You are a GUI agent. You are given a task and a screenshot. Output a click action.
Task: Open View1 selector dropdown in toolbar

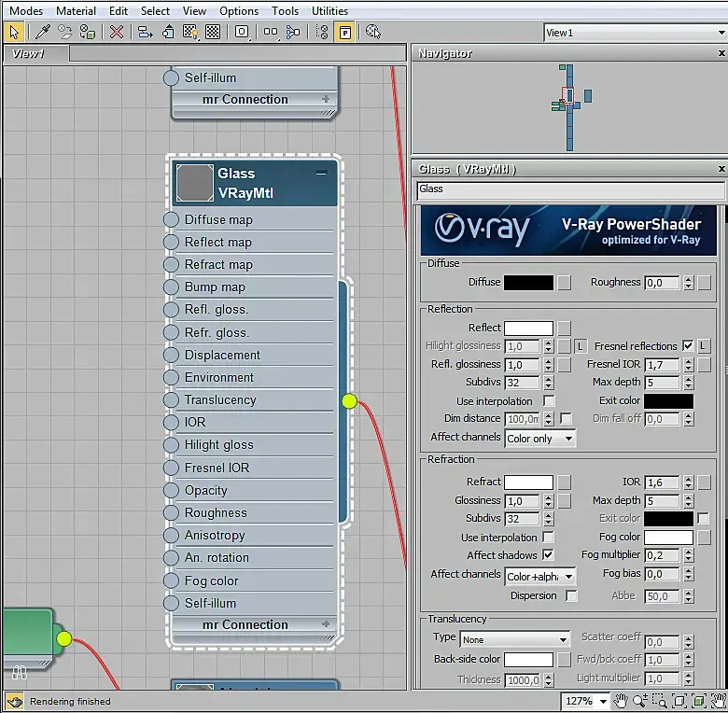pyautogui.click(x=721, y=33)
